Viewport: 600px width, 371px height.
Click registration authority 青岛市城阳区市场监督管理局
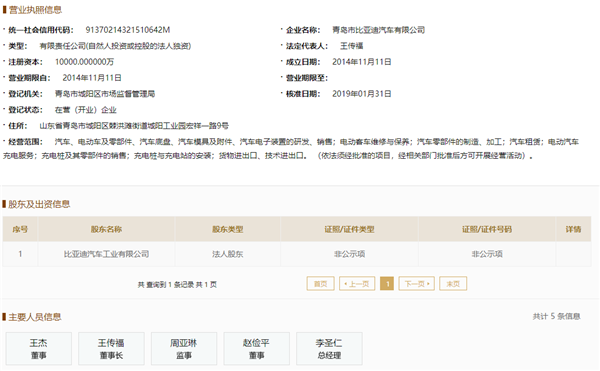tap(105, 94)
